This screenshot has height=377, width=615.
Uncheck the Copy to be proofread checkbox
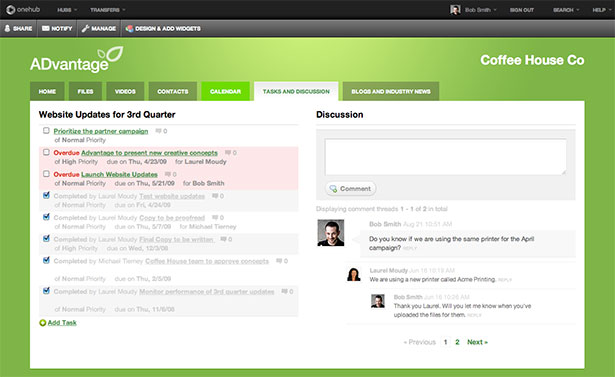tap(46, 217)
